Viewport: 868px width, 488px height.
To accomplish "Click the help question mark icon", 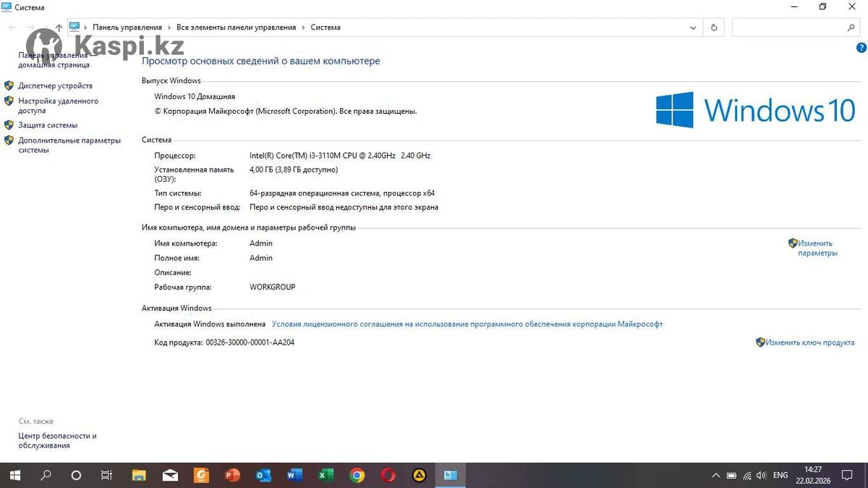I will 861,48.
